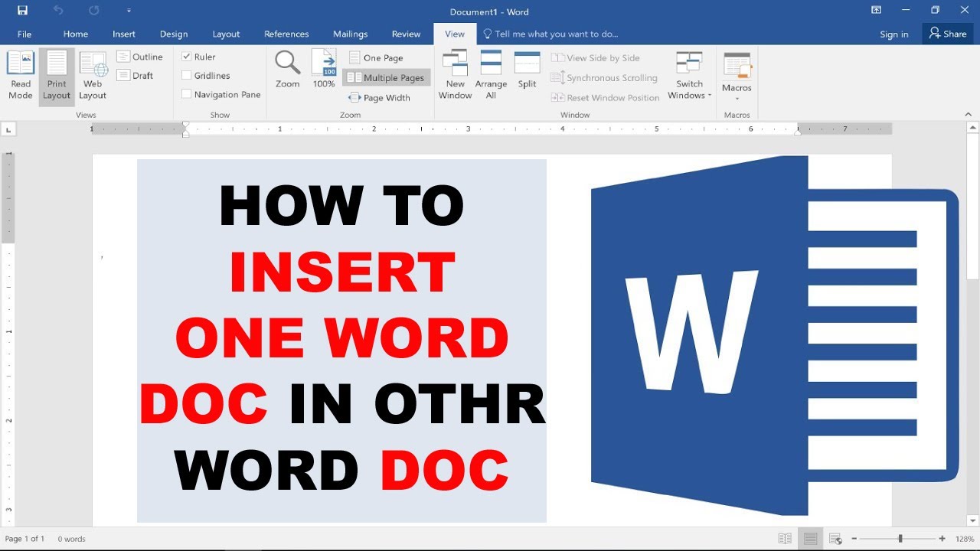Open the Zoom dialog magnifier

(288, 70)
